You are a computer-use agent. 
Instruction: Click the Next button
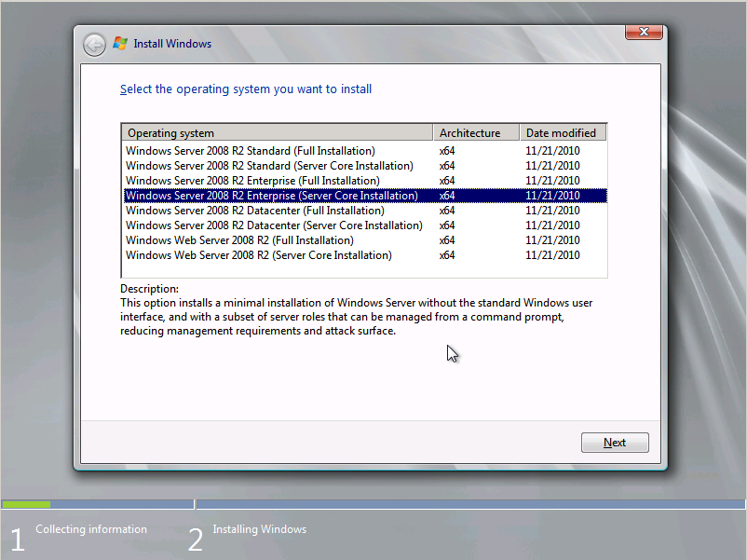pyautogui.click(x=615, y=443)
